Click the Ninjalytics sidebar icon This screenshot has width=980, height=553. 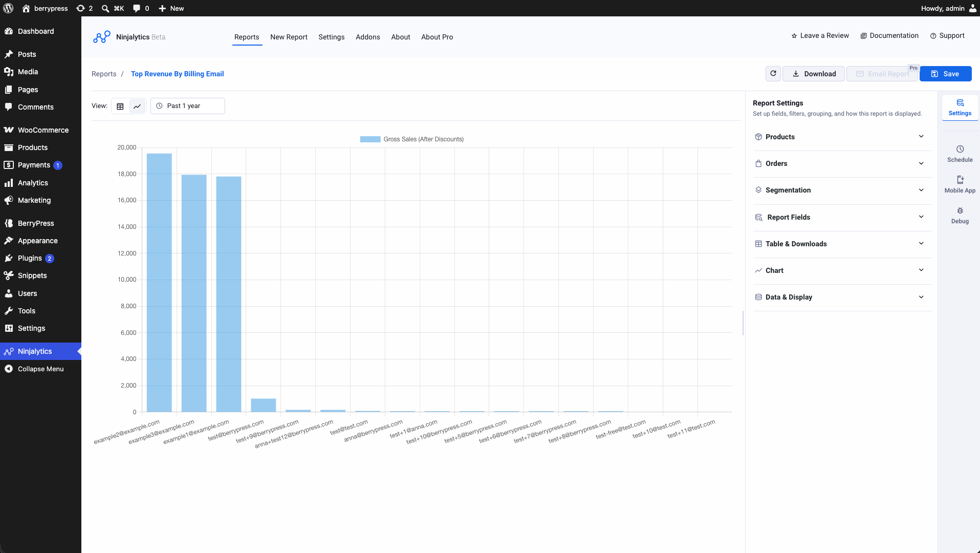(9, 351)
